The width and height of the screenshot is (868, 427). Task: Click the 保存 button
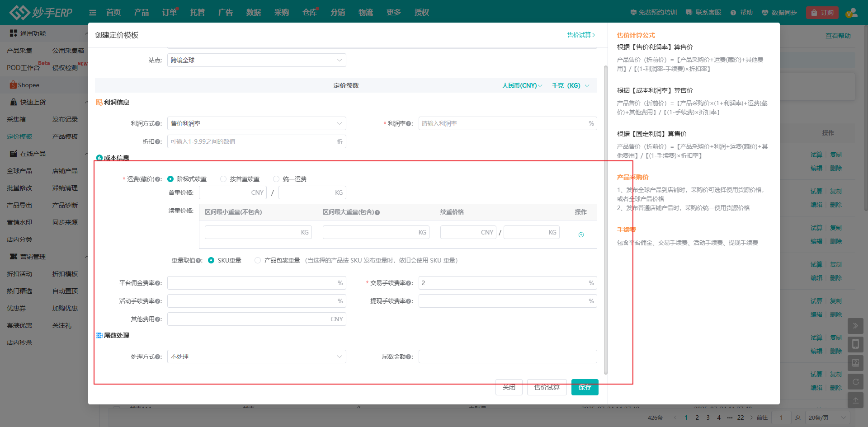(x=585, y=387)
